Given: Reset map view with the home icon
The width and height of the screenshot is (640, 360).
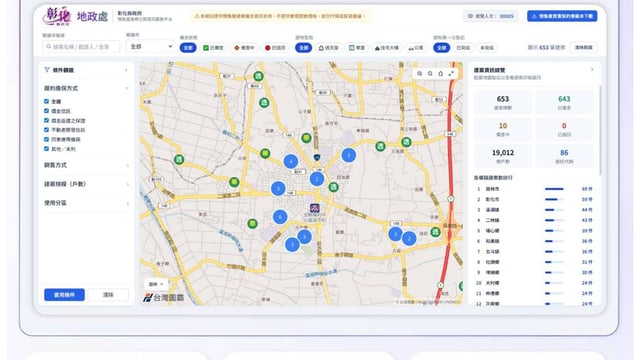Looking at the screenshot, I should click(x=440, y=73).
